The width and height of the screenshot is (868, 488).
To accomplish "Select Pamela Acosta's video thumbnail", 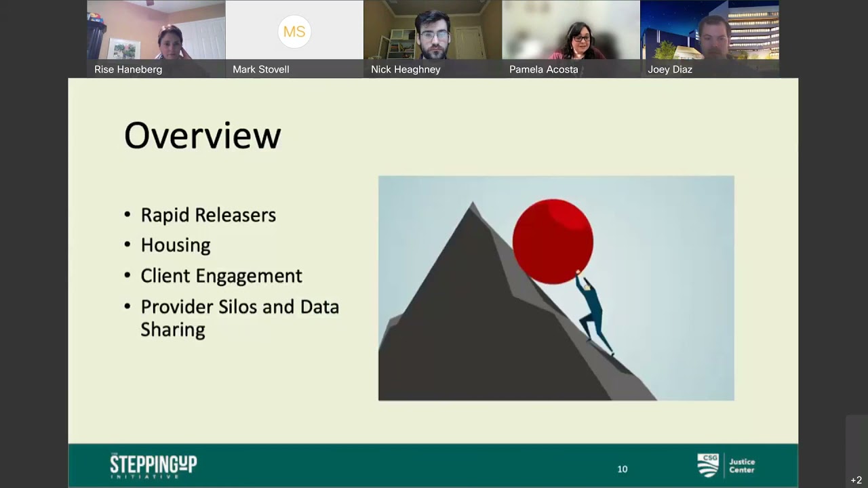I will click(x=571, y=39).
